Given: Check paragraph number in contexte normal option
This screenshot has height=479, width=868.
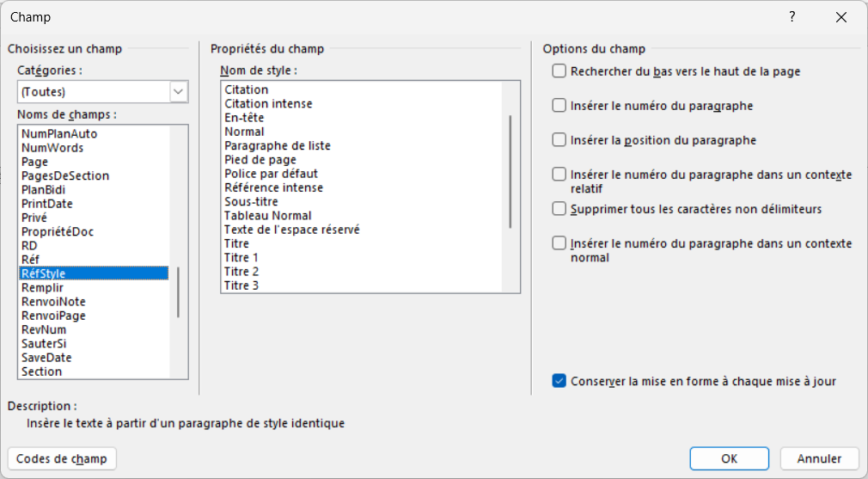Looking at the screenshot, I should click(x=559, y=243).
